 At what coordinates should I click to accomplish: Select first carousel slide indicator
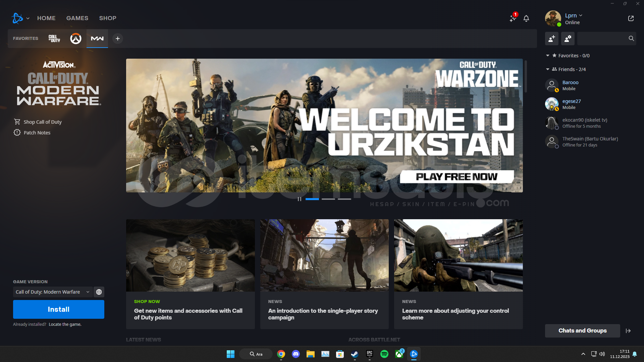(x=312, y=199)
